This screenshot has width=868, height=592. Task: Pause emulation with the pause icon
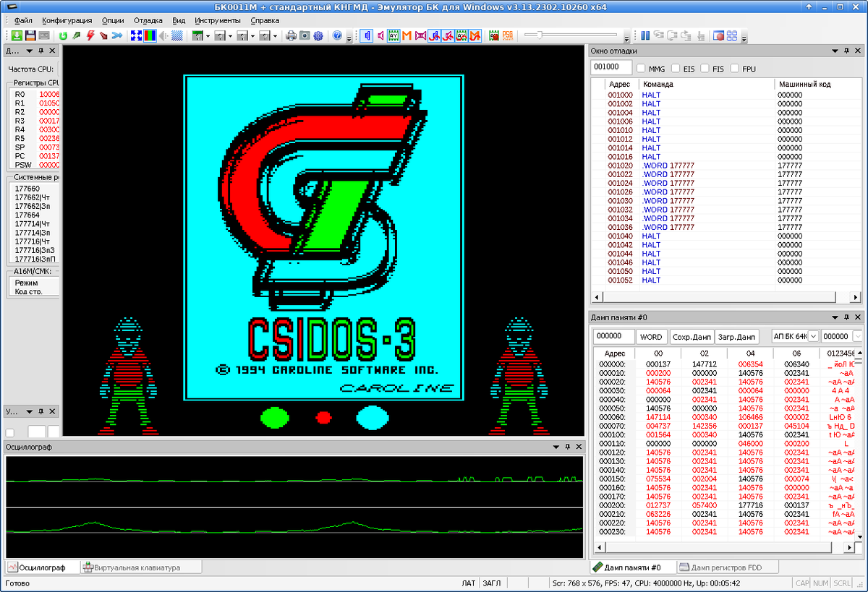coord(645,35)
